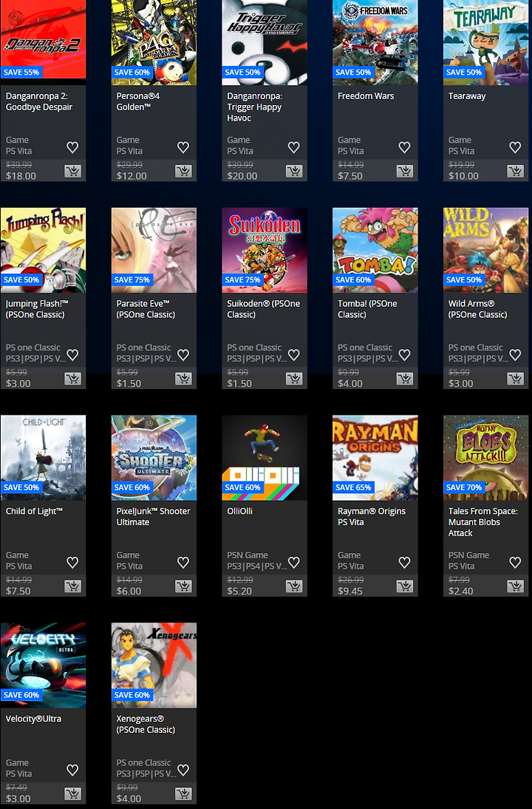Open Jumping Flash! cover thumbnail
This screenshot has width=532, height=809.
coord(44,250)
